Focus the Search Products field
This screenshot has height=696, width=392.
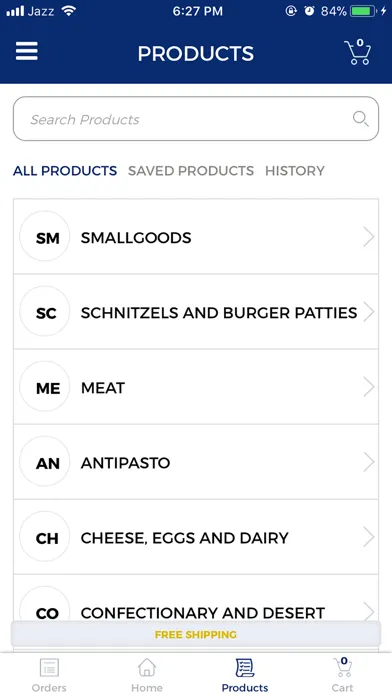point(196,119)
